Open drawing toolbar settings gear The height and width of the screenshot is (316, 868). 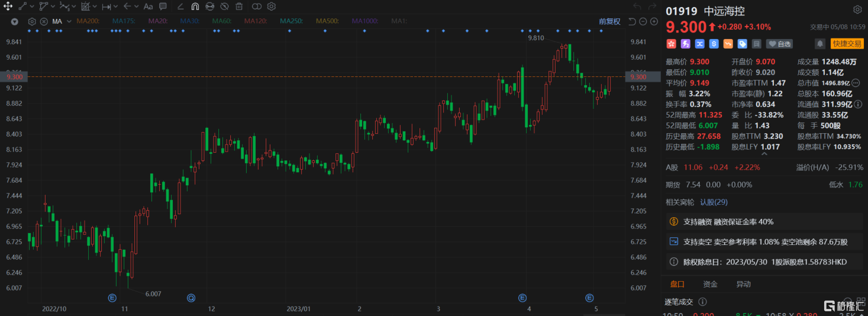(271, 7)
